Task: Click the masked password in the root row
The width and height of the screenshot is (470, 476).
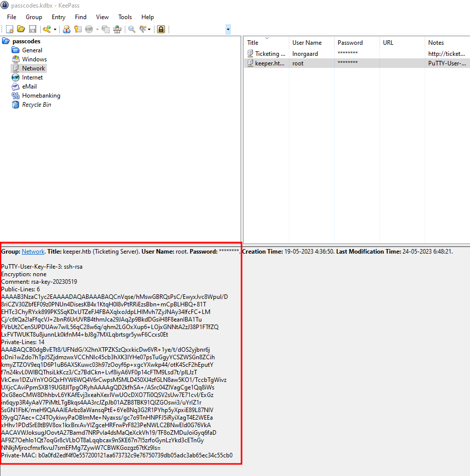Action: [x=348, y=63]
